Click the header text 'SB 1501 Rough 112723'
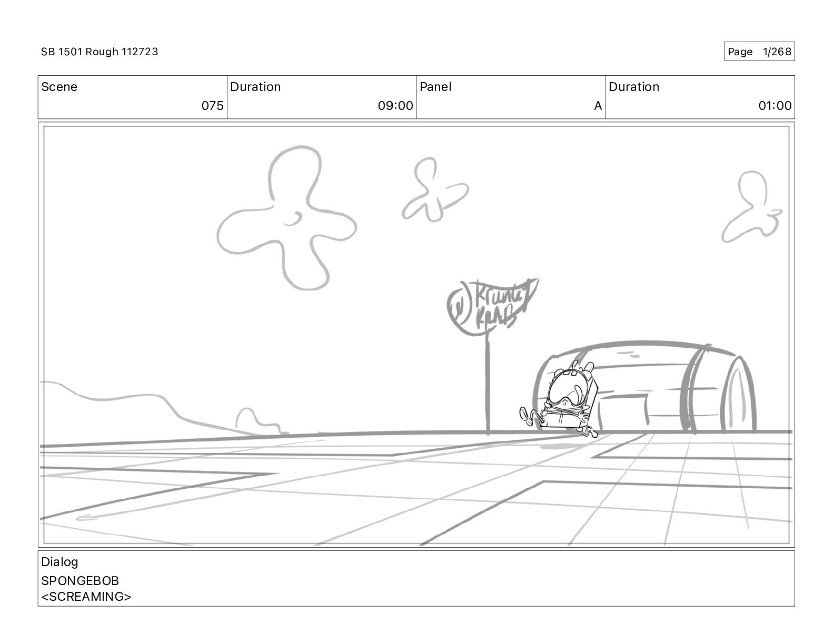This screenshot has width=834, height=644. pyautogui.click(x=100, y=52)
